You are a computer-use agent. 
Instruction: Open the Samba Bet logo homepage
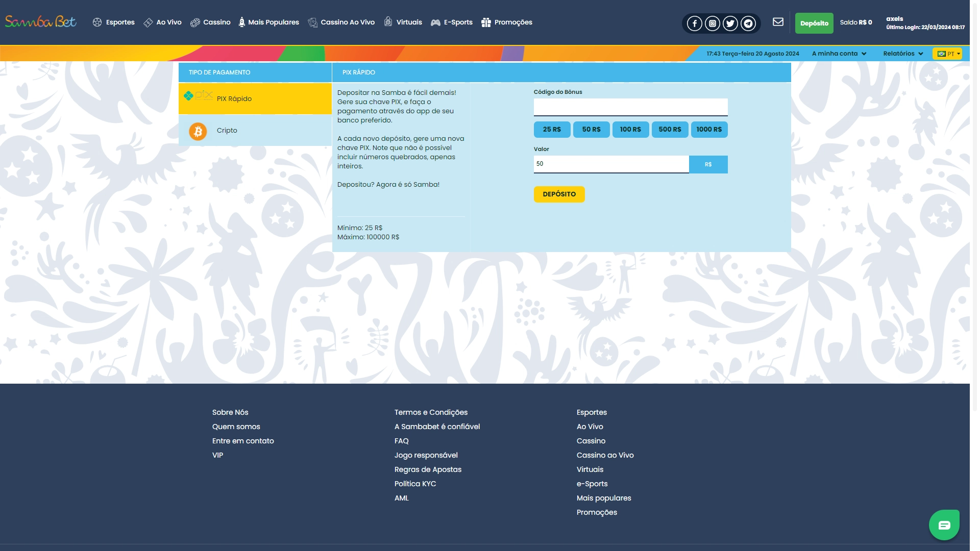(40, 22)
